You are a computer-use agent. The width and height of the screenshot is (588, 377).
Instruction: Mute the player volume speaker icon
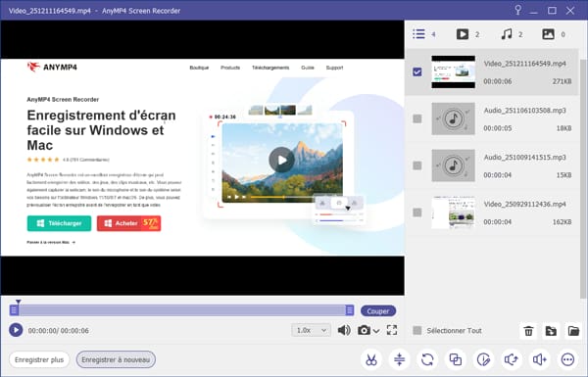344,330
